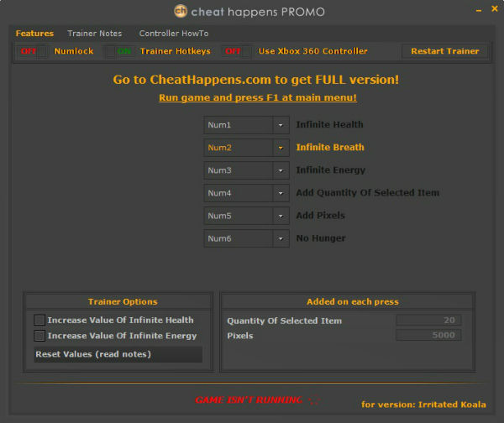This screenshot has width=504, height=423.
Task: Switch to the Trainer Notes tab
Action: click(95, 34)
